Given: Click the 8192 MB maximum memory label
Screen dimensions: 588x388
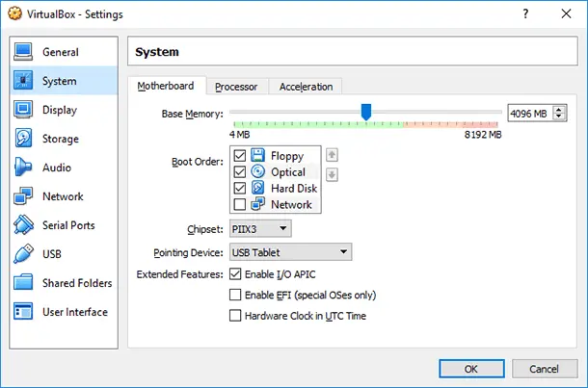Looking at the screenshot, I should [x=483, y=135].
